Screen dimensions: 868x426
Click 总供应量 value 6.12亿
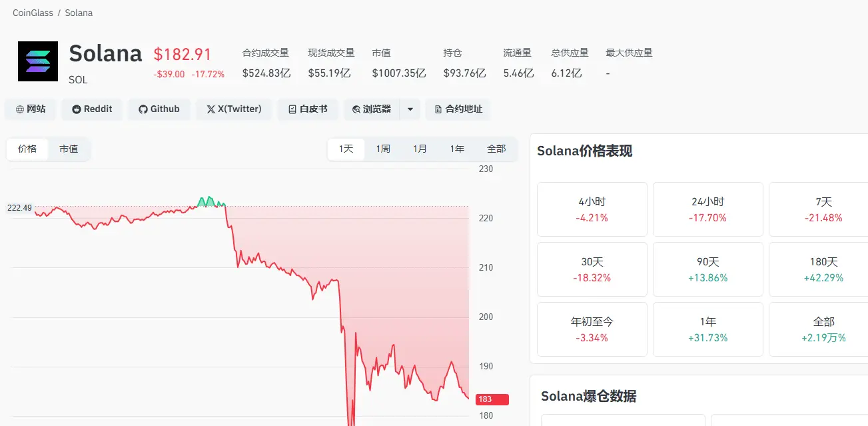tap(567, 73)
